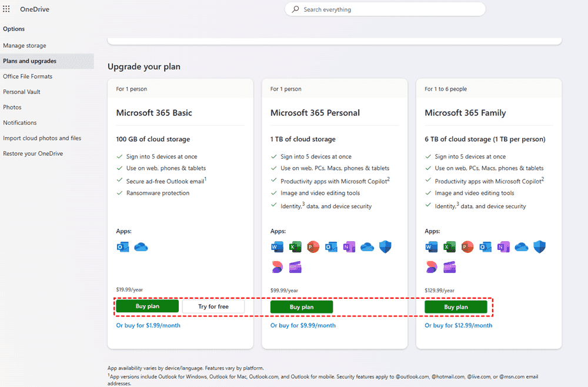
Task: Go to Photos options
Action: point(47,107)
